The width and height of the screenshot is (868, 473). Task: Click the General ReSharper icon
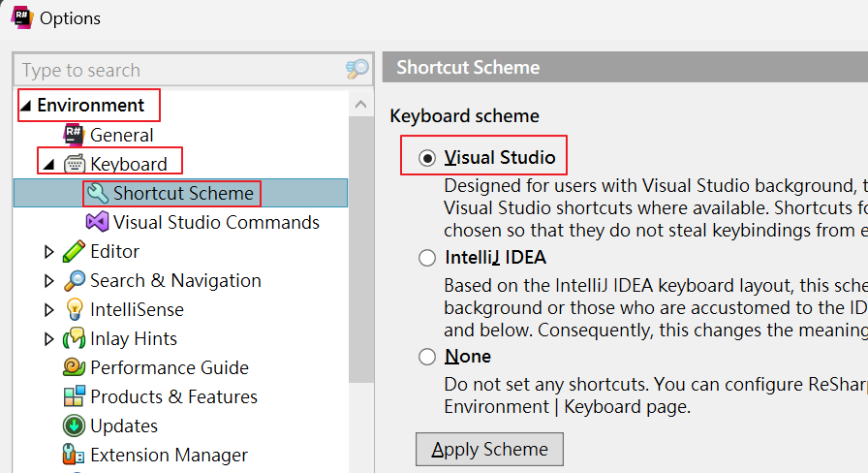coord(74,135)
